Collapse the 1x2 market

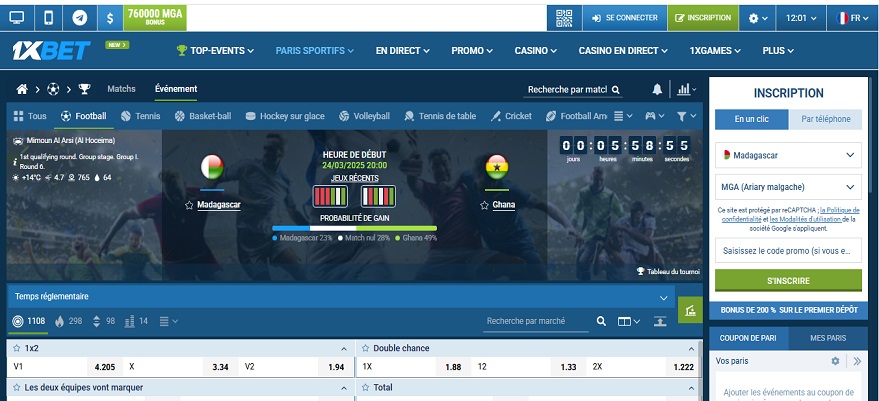coord(344,349)
